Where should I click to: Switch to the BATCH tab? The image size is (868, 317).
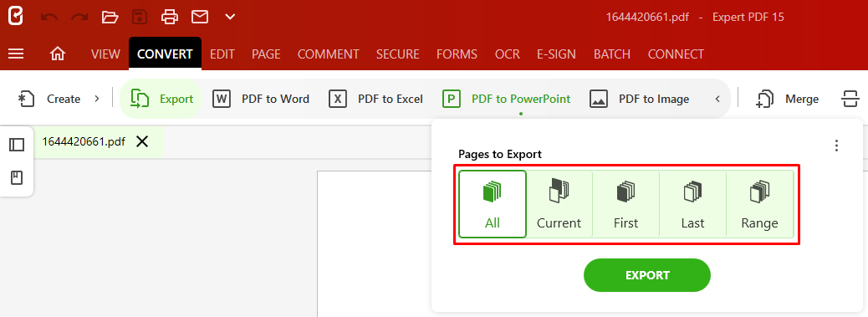(612, 54)
